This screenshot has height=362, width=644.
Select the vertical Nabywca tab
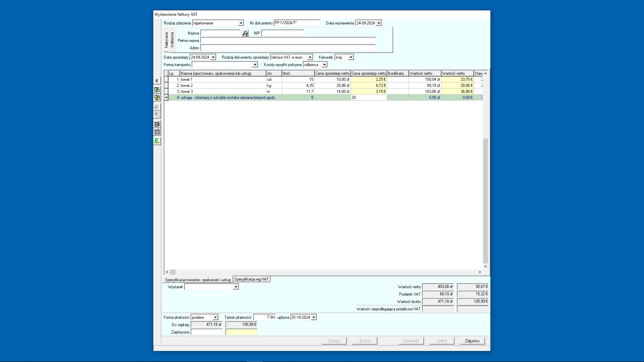tap(166, 40)
